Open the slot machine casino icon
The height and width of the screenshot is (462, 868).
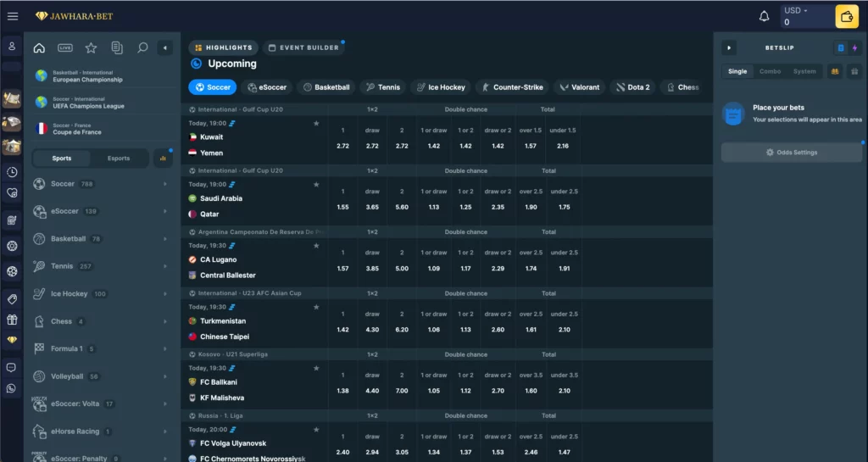point(12,220)
